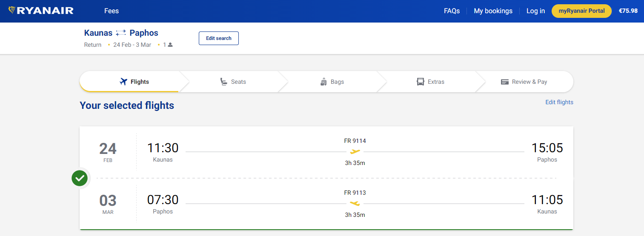Click the seat icon in the Seats step
The height and width of the screenshot is (236, 644).
pyautogui.click(x=223, y=82)
